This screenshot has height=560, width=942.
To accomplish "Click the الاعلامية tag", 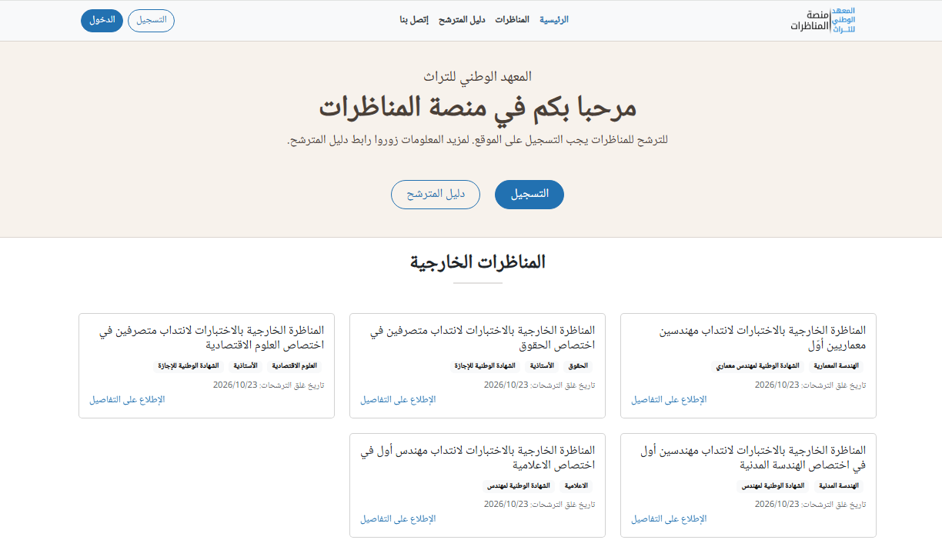I will pyautogui.click(x=576, y=486).
